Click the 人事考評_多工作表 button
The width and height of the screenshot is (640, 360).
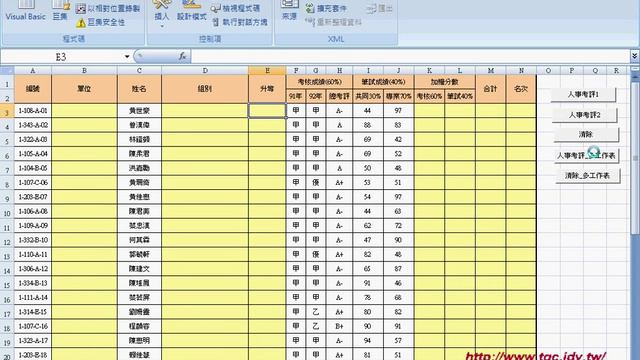[587, 156]
